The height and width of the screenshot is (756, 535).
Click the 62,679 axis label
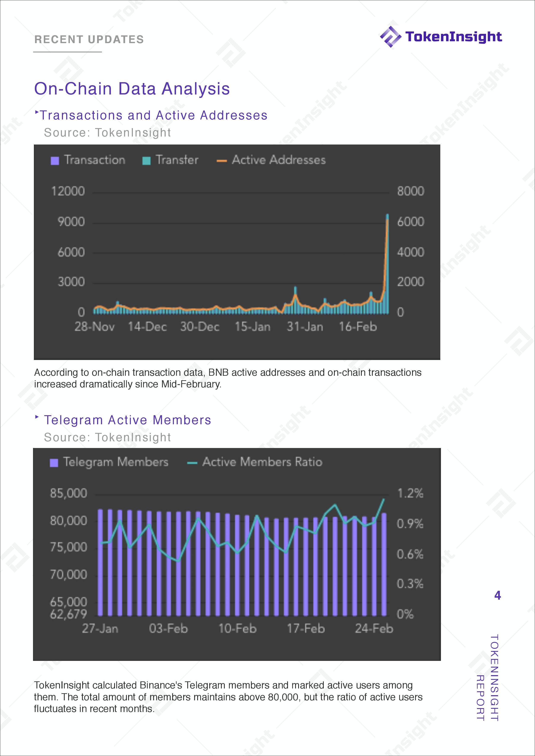69,614
